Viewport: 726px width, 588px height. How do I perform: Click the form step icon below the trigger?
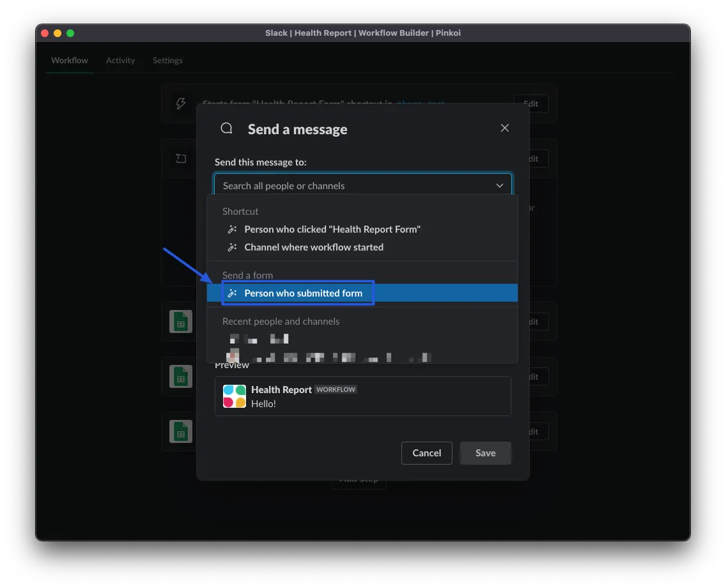coord(181,159)
